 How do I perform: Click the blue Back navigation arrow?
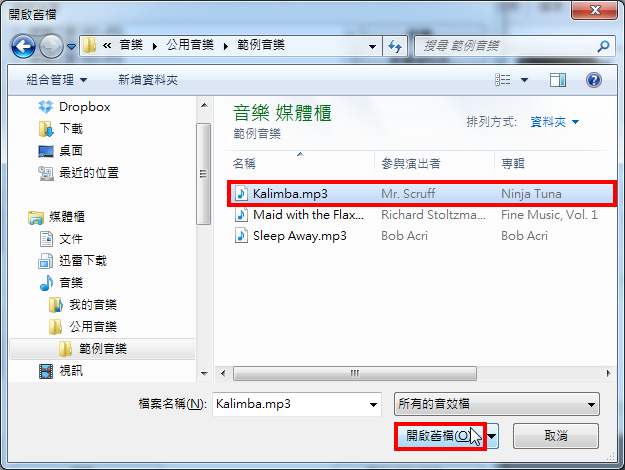point(23,47)
